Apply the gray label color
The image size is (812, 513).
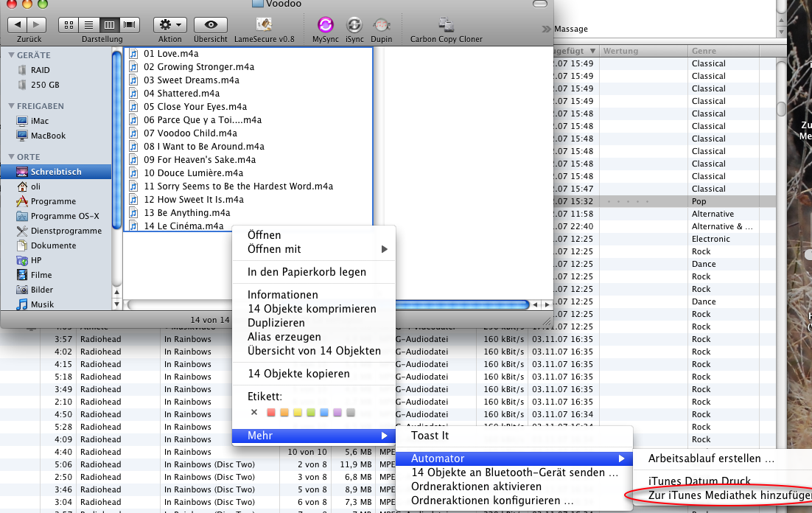[x=351, y=413]
